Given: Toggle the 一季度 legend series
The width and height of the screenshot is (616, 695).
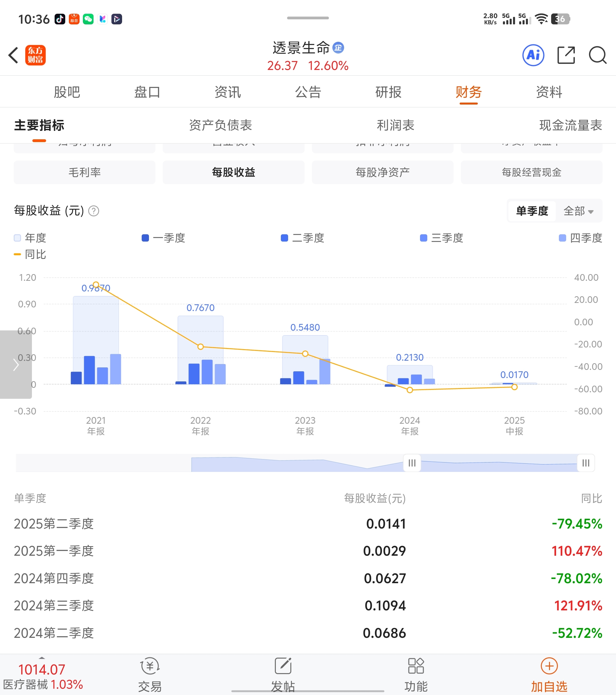Looking at the screenshot, I should click(x=164, y=238).
